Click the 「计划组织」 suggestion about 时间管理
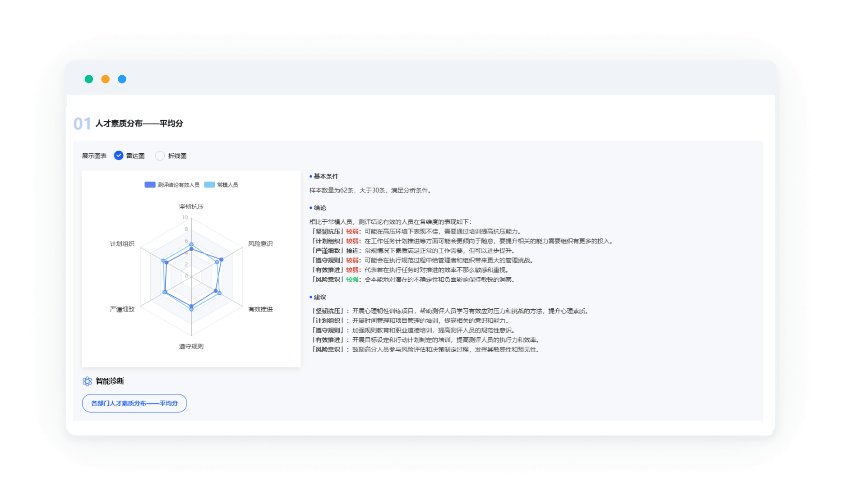841x504 pixels. point(411,321)
